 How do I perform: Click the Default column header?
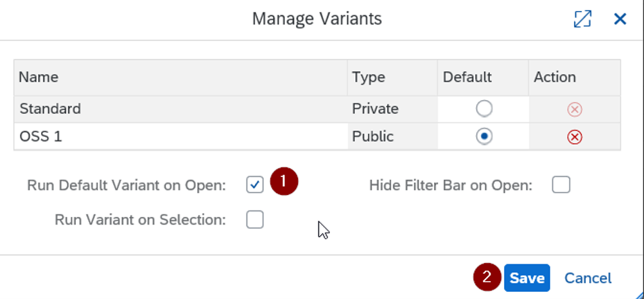[x=467, y=77]
